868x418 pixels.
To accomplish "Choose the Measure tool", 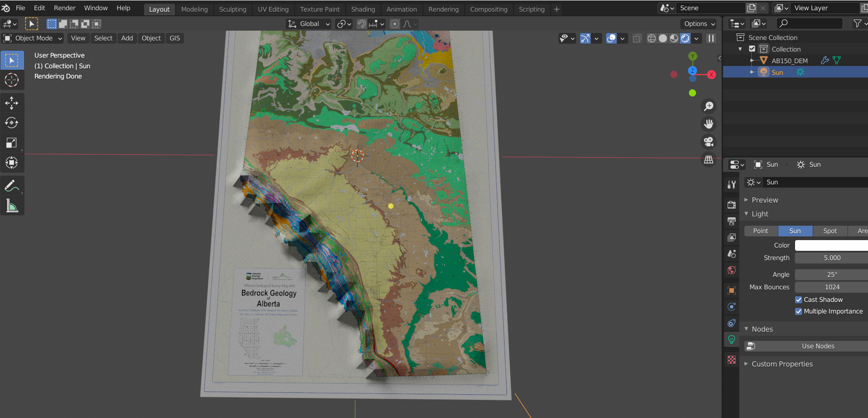I will (x=12, y=206).
